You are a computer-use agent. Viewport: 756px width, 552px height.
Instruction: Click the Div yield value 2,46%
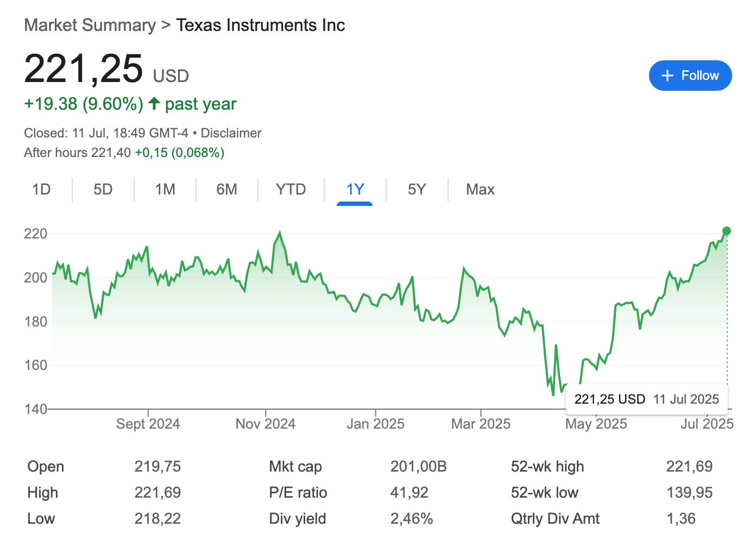(411, 519)
